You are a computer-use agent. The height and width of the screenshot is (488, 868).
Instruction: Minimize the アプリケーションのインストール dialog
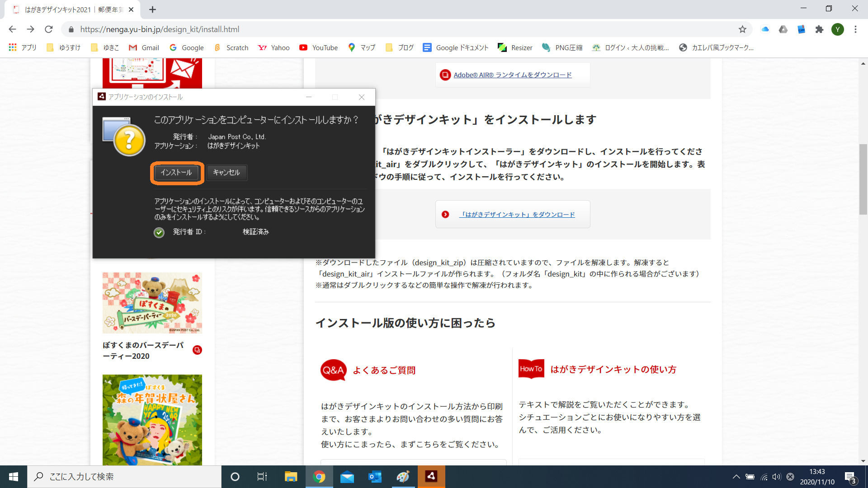[309, 97]
